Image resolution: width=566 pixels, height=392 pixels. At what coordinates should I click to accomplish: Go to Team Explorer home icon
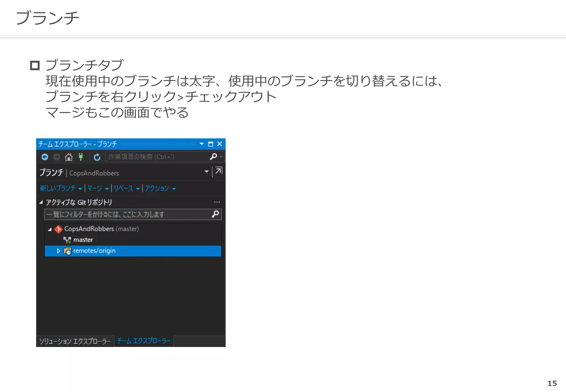click(69, 157)
